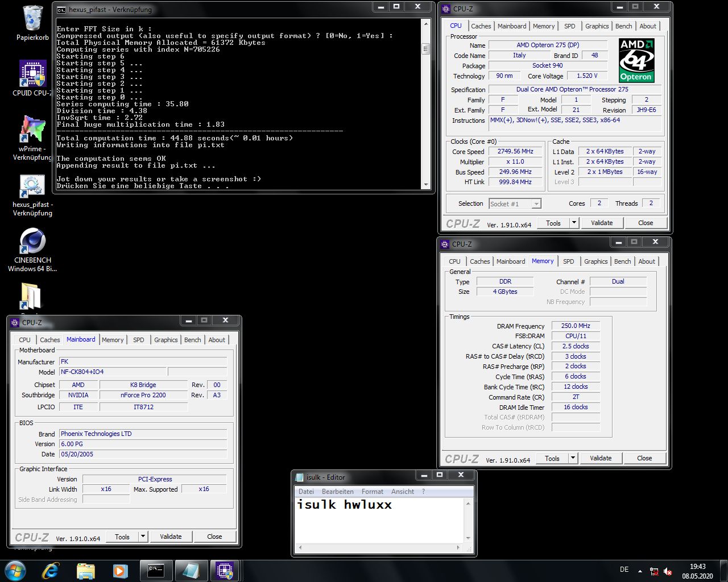Image resolution: width=728 pixels, height=582 pixels.
Task: Select the Bench tab in the top CPU-Z window
Action: pyautogui.click(x=623, y=26)
